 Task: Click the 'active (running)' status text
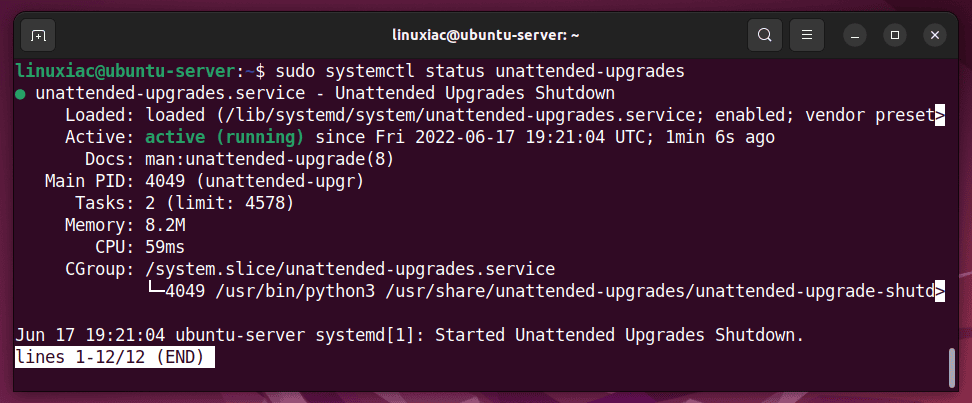pyautogui.click(x=224, y=137)
